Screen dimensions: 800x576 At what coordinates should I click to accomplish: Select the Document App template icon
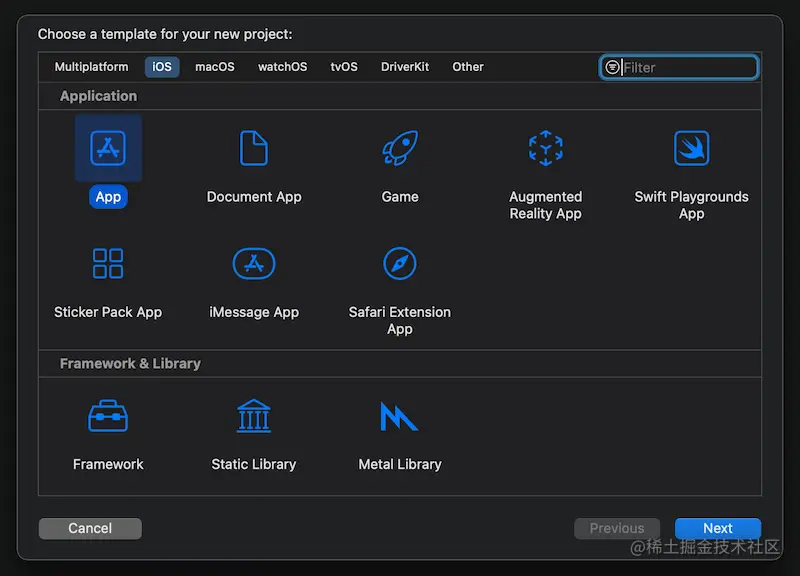coord(254,148)
